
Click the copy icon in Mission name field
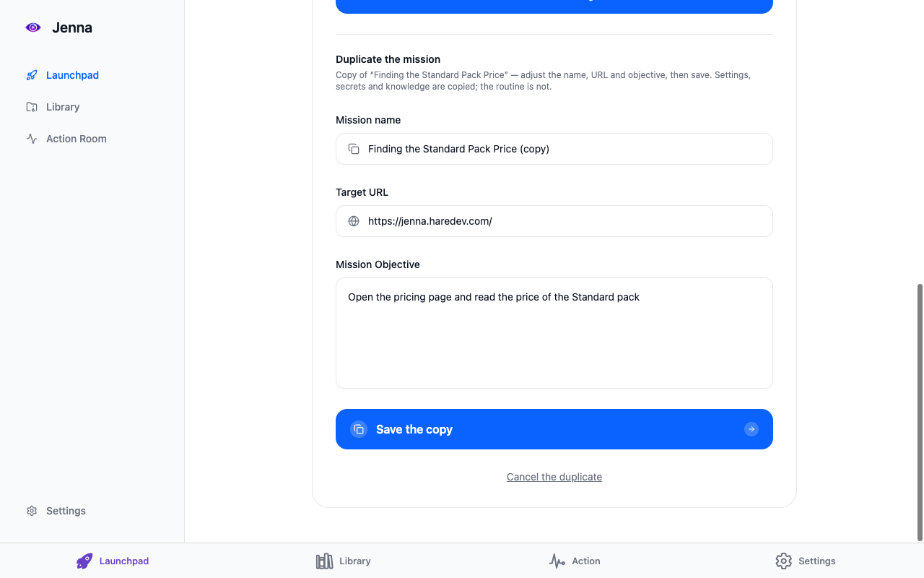[x=354, y=149]
